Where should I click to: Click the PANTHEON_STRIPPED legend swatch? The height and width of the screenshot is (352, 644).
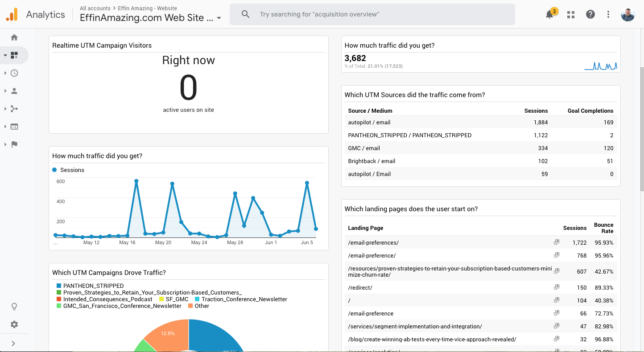tap(59, 286)
